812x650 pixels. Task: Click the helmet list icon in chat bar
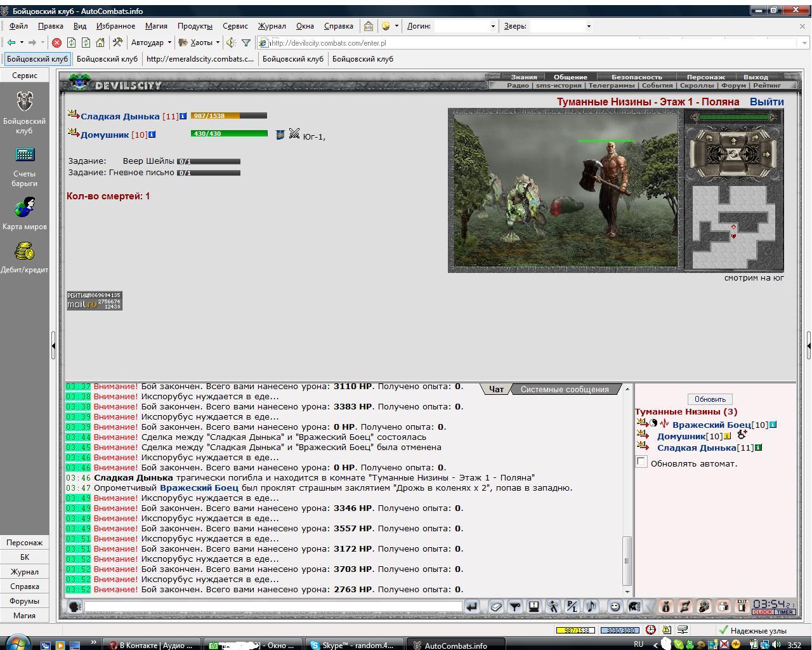coord(634,607)
